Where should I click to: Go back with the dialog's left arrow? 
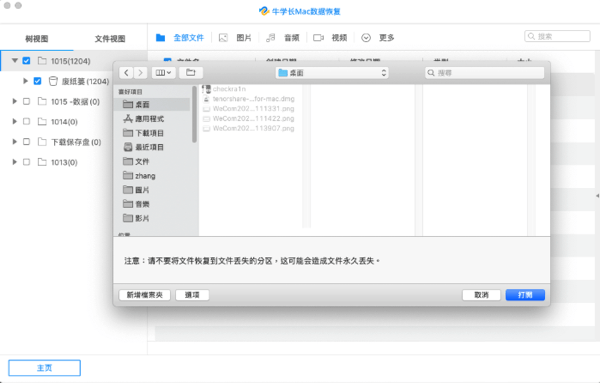[x=126, y=73]
